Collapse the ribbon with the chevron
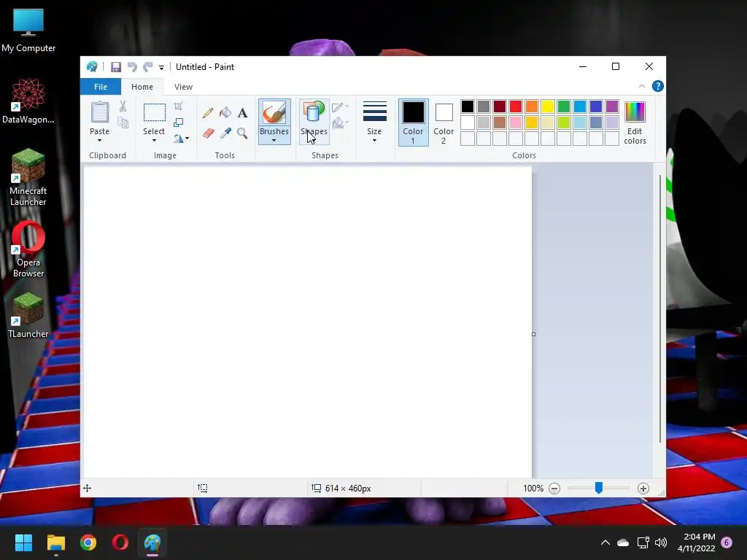The height and width of the screenshot is (560, 747). (x=642, y=86)
